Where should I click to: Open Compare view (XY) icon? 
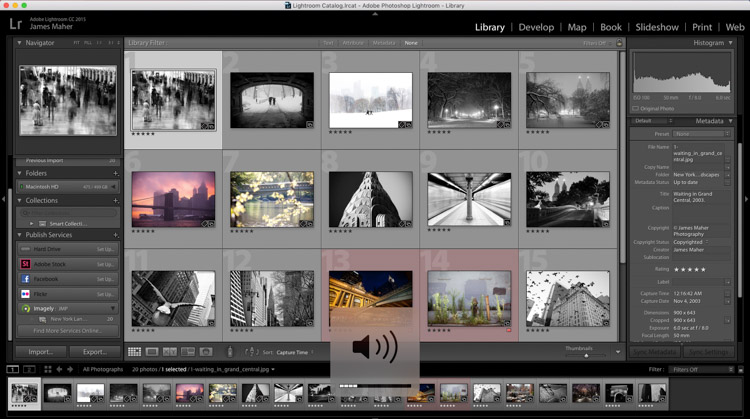pyautogui.click(x=169, y=352)
